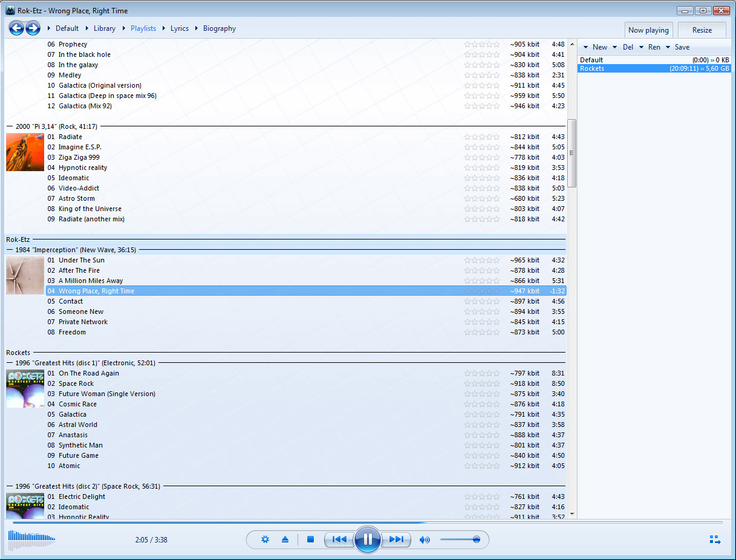Click the waveform visualization at bottom left
Image resolution: width=736 pixels, height=560 pixels.
pyautogui.click(x=31, y=539)
